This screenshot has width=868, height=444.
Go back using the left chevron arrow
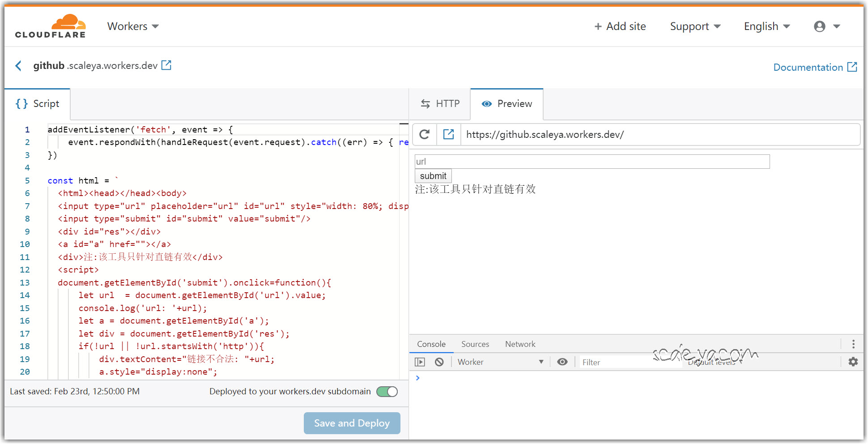pyautogui.click(x=18, y=66)
